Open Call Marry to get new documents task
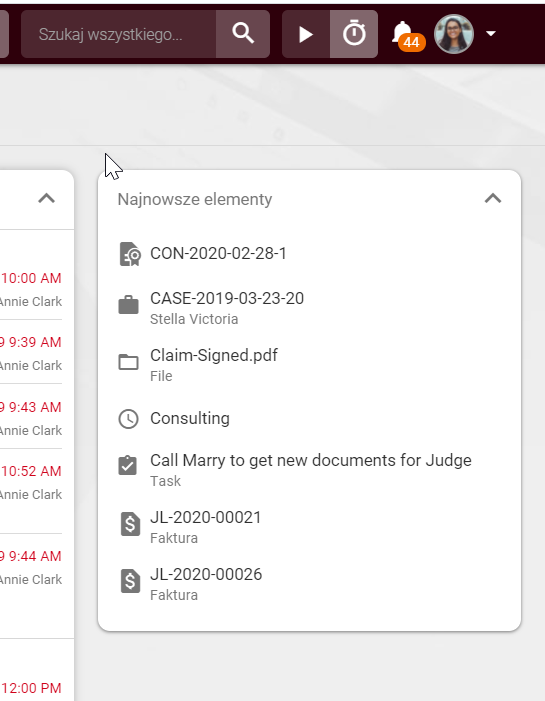This screenshot has height=701, width=545. (x=309, y=469)
